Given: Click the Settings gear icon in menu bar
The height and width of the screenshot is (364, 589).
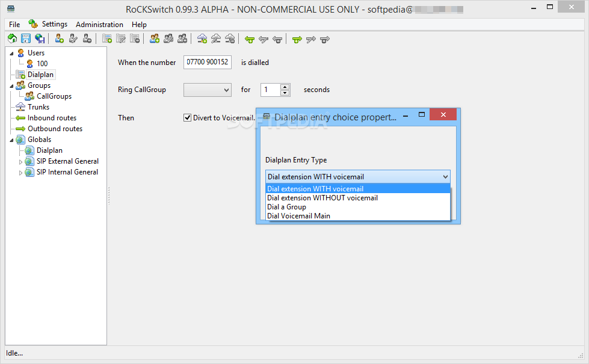Looking at the screenshot, I should pos(33,23).
